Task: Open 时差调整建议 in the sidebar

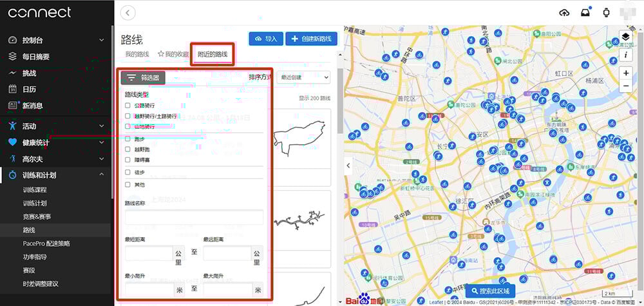Action: click(41, 284)
